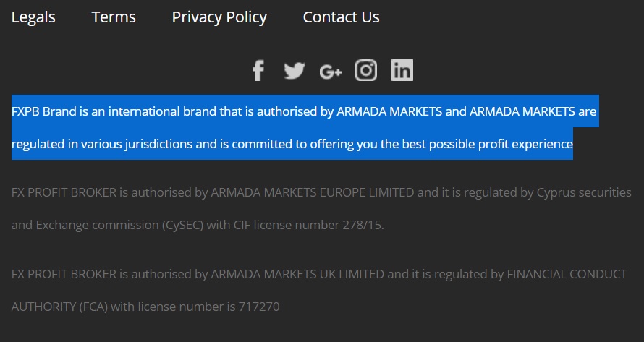Click the words ARMADA MARKETS UK LIMITED
644x342 pixels.
(x=297, y=274)
